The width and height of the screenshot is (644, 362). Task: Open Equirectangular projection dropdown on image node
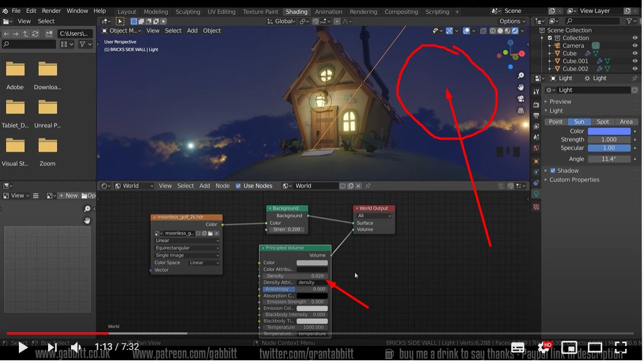187,248
